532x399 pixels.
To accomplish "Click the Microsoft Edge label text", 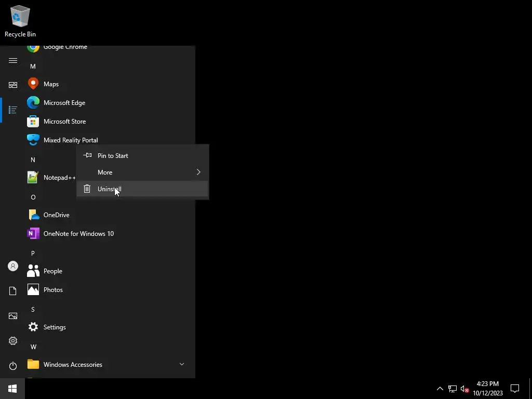I will (64, 102).
